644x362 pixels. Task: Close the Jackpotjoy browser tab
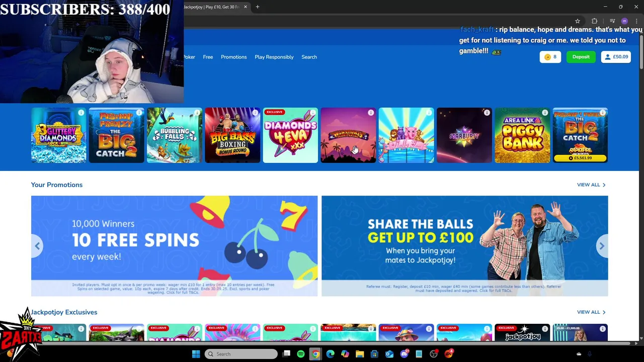[x=246, y=7]
